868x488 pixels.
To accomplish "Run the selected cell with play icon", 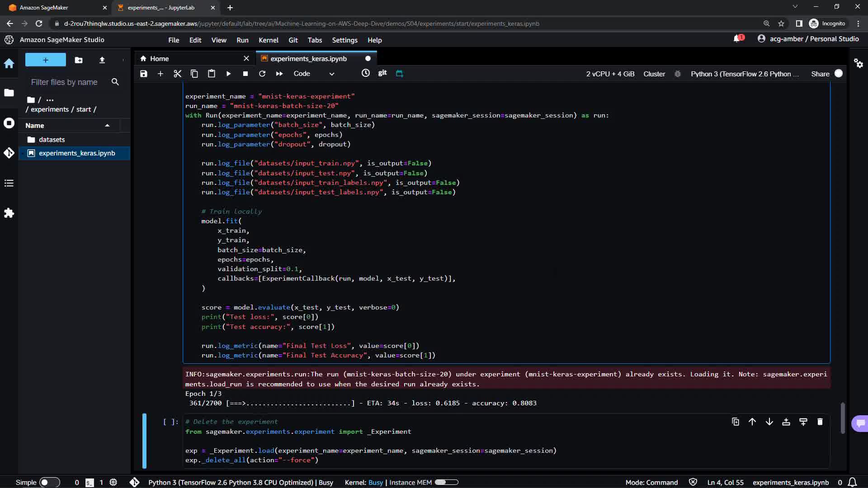I will [228, 74].
